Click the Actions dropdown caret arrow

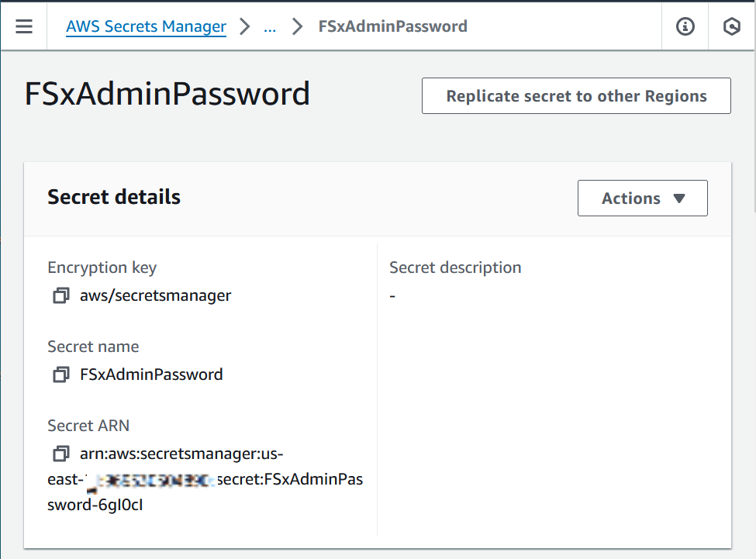tap(678, 198)
